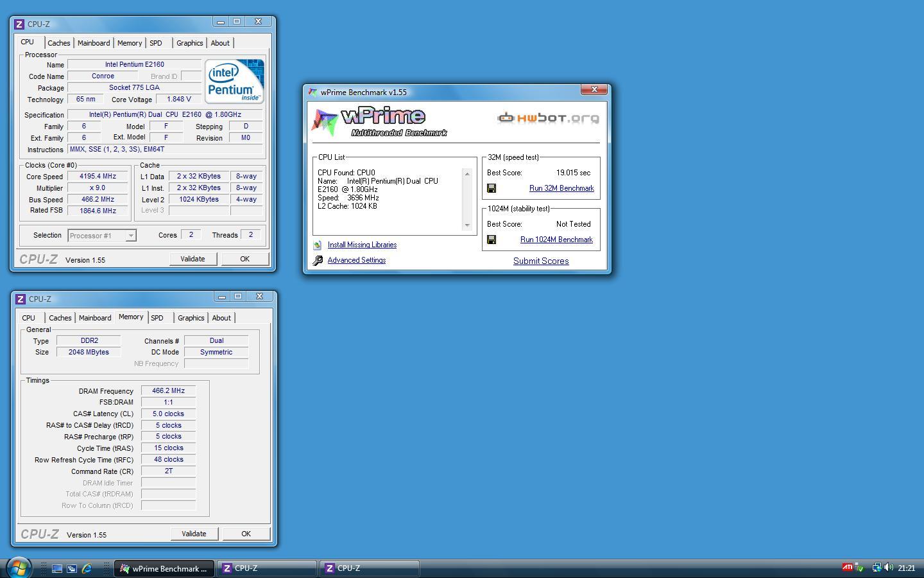Click Show Desktop quick launch icon
Viewport: 924px width, 578px height.
point(57,568)
